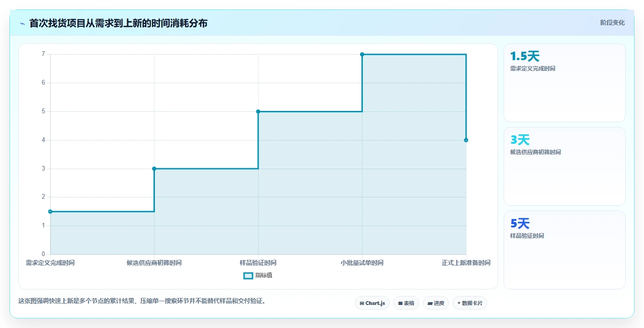Image resolution: width=644 pixels, height=328 pixels.
Task: Click the 3天 card value
Action: (x=520, y=140)
